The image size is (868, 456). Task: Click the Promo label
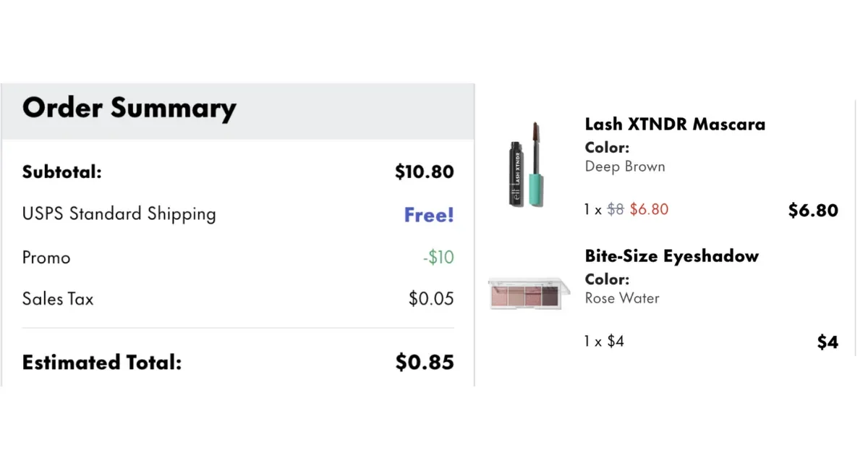[46, 258]
